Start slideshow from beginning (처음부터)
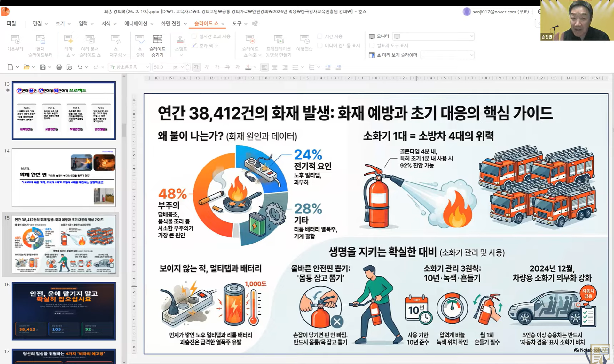Screen dimensions: 614x364 [15, 43]
